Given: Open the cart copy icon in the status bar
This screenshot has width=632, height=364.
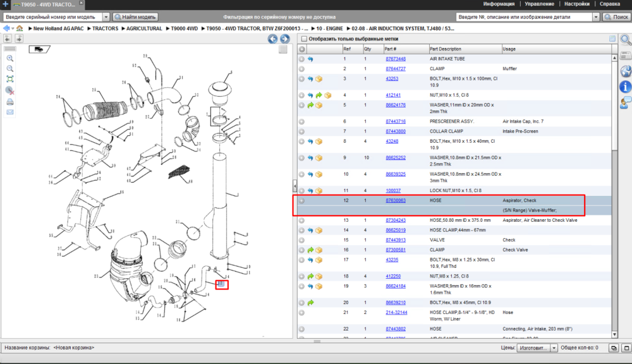Looking at the screenshot, I should 614,348.
